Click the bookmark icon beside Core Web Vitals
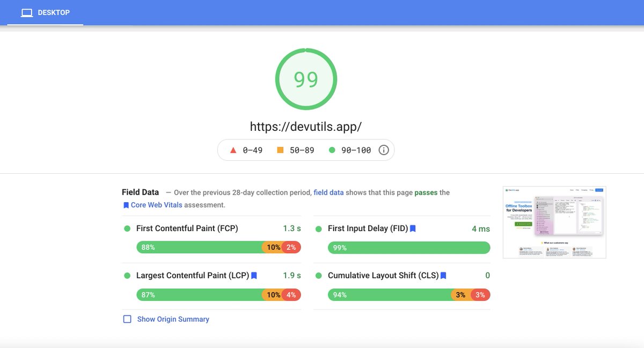 coord(126,205)
